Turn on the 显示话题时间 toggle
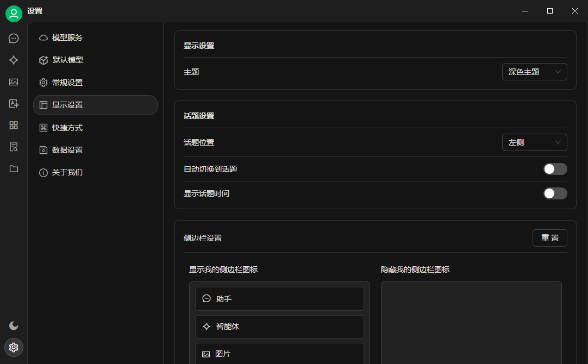This screenshot has height=364, width=588. pyautogui.click(x=555, y=193)
